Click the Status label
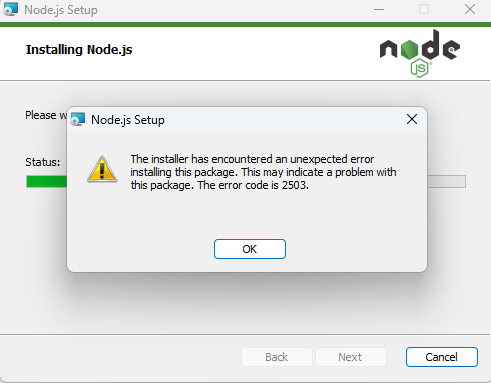 [43, 162]
